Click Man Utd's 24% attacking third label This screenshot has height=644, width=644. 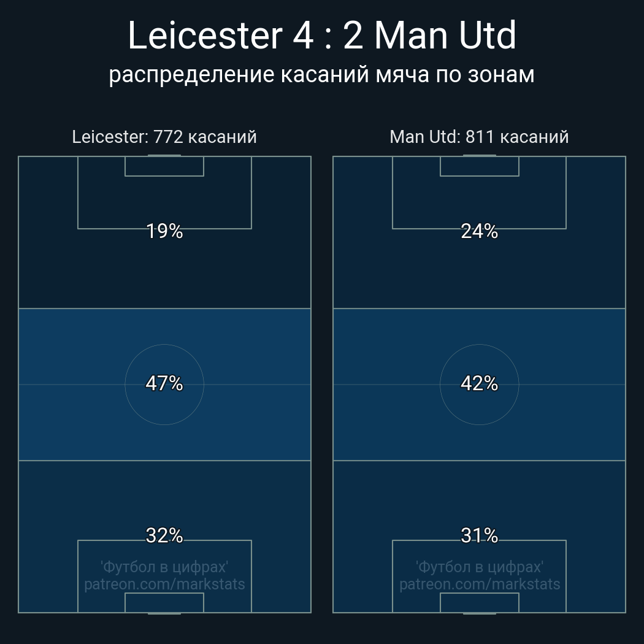click(479, 231)
